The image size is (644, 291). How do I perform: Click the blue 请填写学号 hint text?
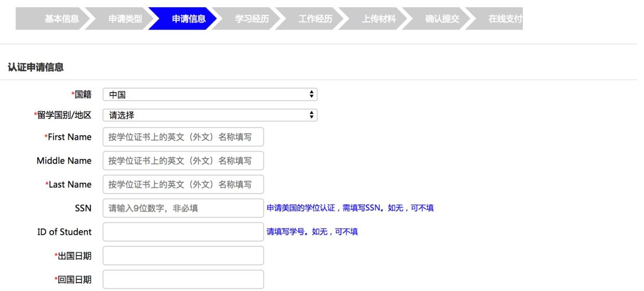[312, 232]
